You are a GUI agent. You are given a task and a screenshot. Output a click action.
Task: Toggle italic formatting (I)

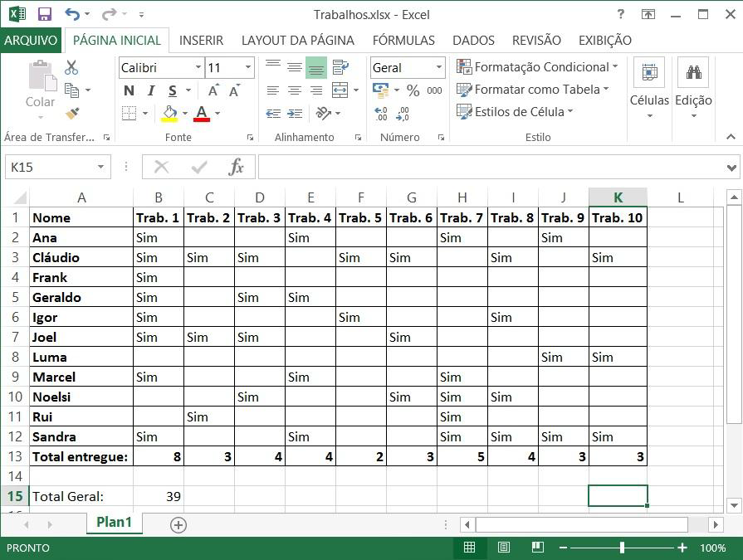coord(150,91)
